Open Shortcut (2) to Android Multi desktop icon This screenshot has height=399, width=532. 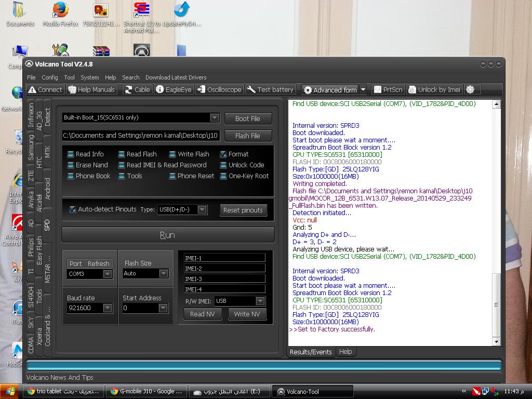[142, 17]
